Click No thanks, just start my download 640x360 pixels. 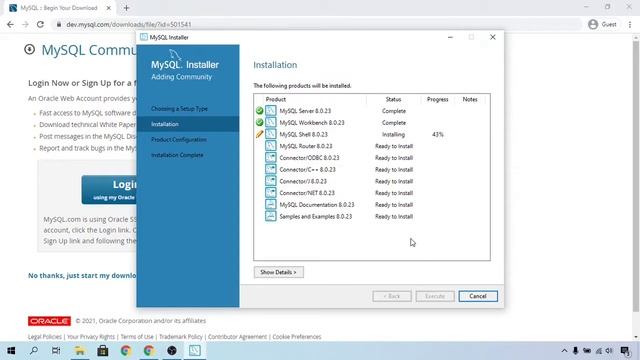(x=82, y=276)
